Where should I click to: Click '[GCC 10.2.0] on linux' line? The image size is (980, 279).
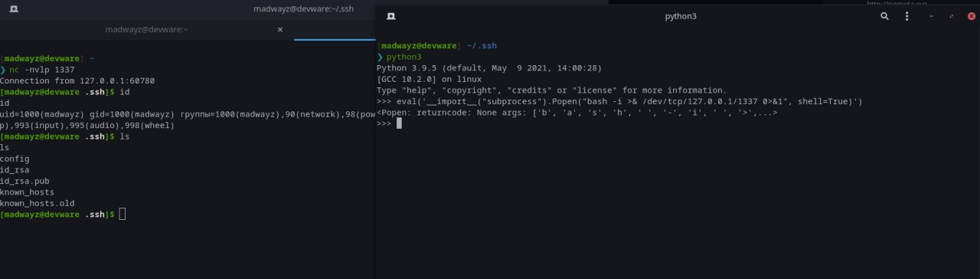click(429, 79)
